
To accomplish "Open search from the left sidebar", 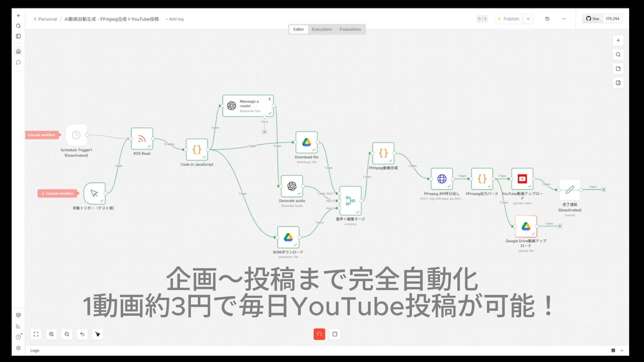I will [18, 26].
